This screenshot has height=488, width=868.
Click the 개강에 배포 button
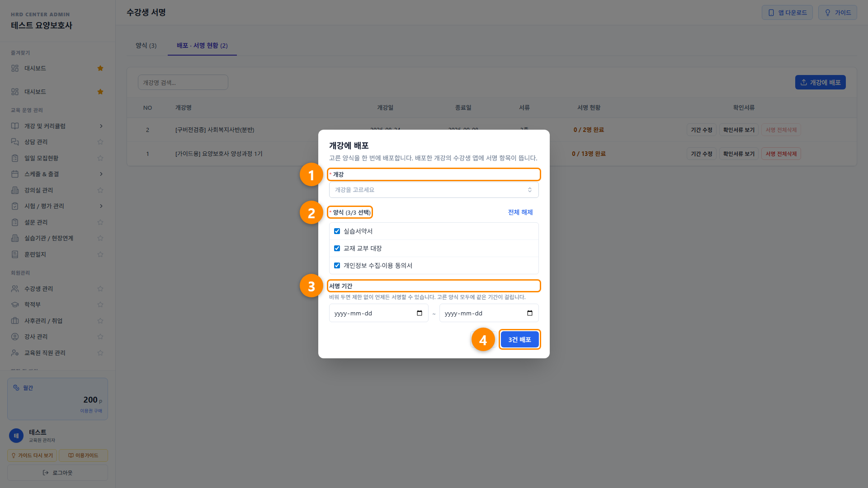[820, 82]
